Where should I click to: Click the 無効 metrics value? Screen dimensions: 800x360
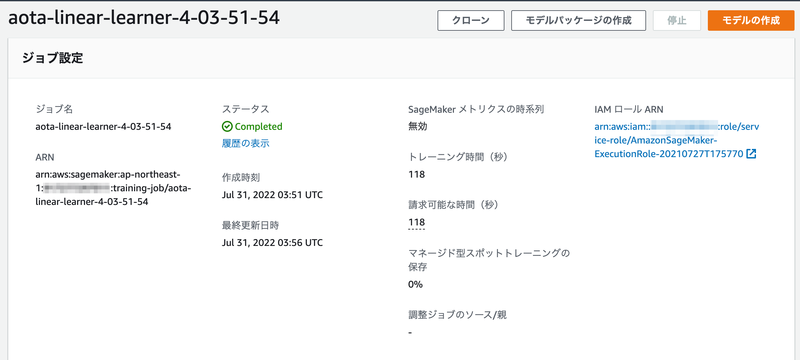pos(418,126)
